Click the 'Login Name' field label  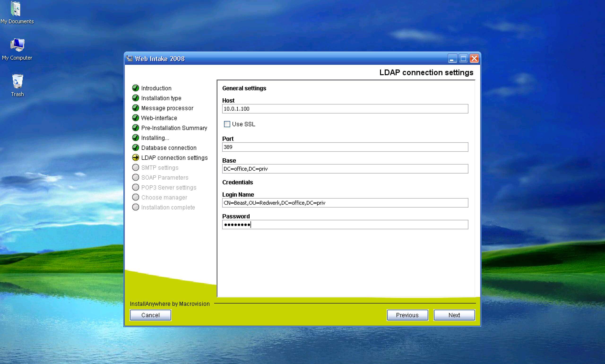(238, 195)
